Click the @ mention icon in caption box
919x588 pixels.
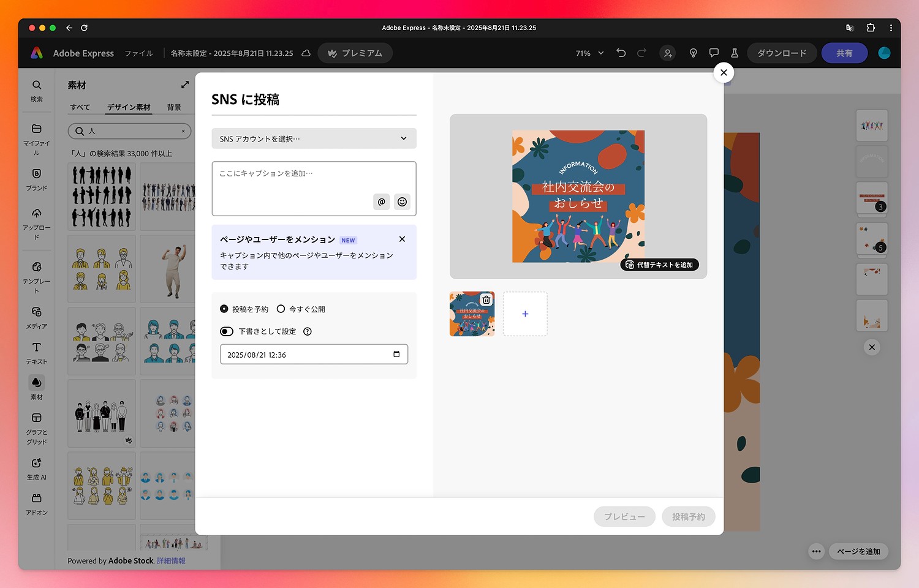(x=381, y=202)
